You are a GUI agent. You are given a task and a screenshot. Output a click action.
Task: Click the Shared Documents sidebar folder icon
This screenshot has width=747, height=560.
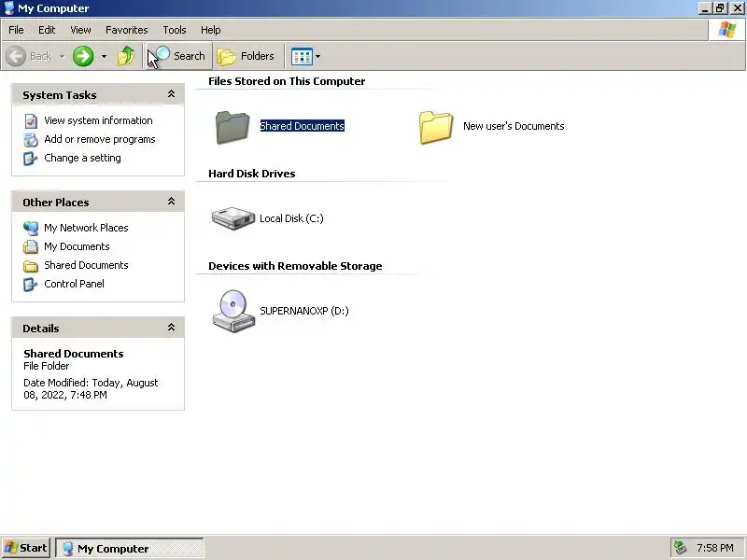pyautogui.click(x=31, y=266)
